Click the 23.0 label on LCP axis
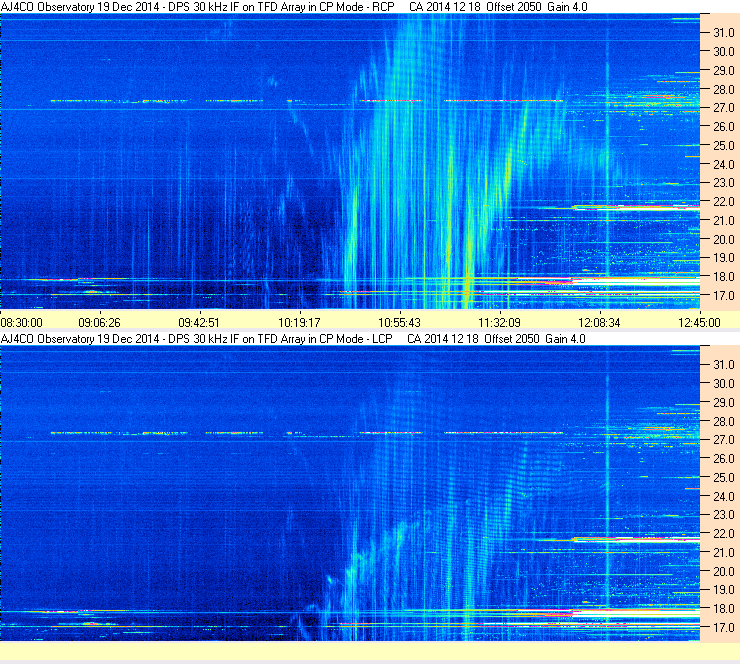740x664 pixels. (724, 515)
